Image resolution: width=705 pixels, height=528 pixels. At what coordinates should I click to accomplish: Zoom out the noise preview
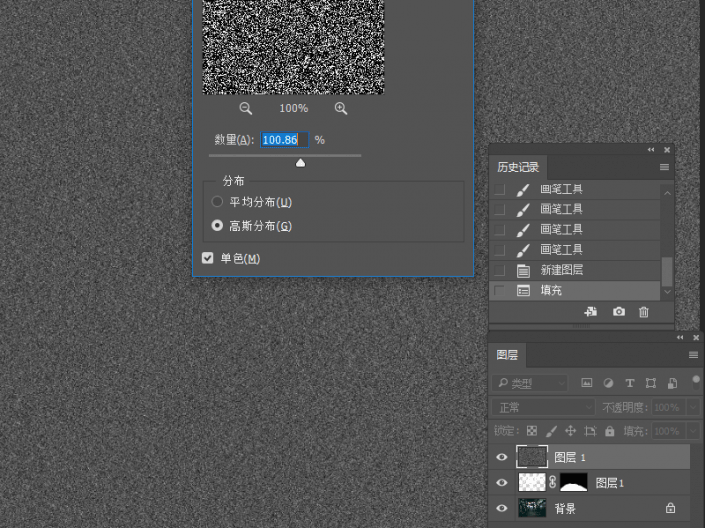click(245, 108)
